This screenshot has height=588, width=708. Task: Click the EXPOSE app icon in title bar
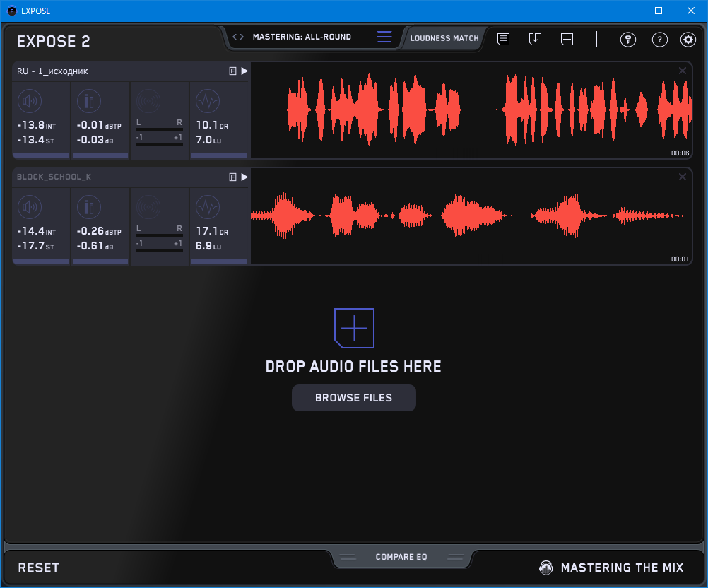click(x=12, y=11)
